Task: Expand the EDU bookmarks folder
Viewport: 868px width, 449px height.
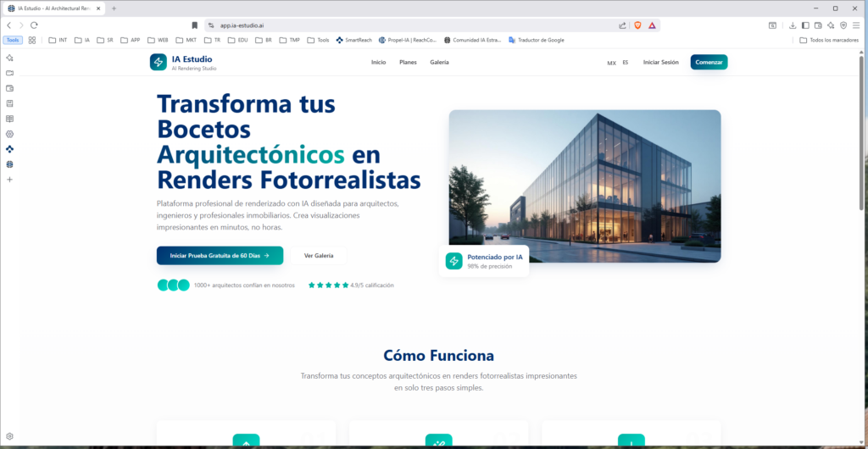Action: (x=237, y=40)
